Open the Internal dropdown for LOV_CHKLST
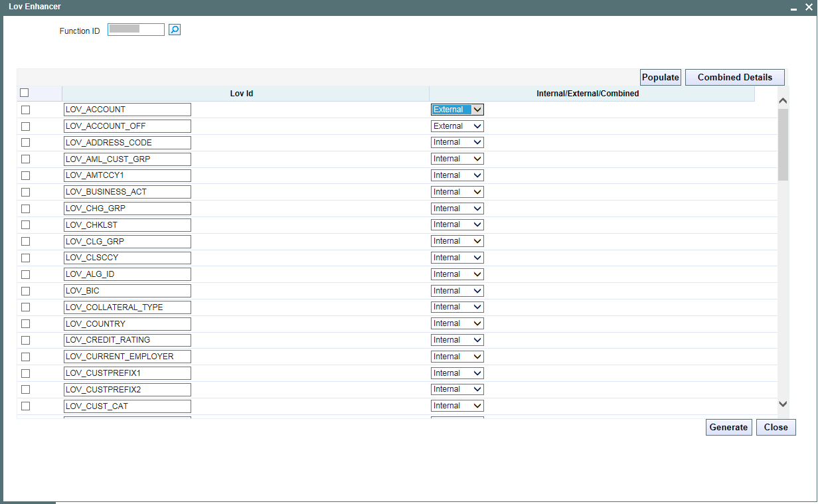 [457, 224]
